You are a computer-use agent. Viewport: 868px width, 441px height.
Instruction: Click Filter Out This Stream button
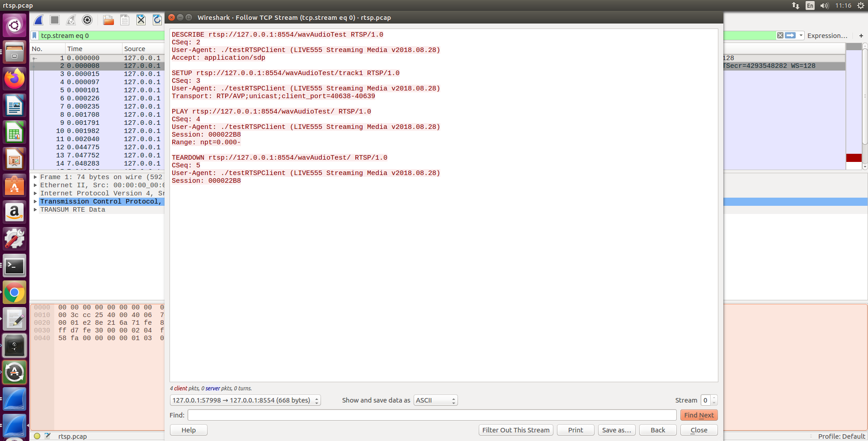click(x=516, y=430)
